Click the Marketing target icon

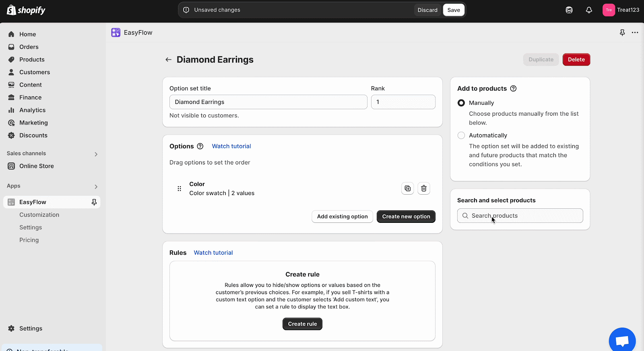coord(11,123)
